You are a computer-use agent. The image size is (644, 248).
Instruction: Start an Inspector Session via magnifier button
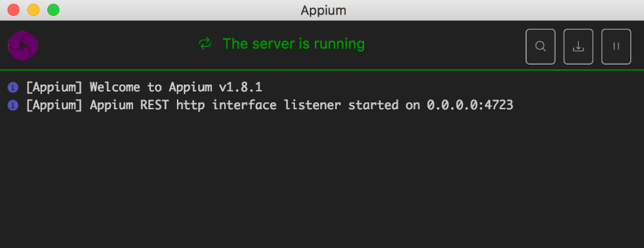[540, 47]
